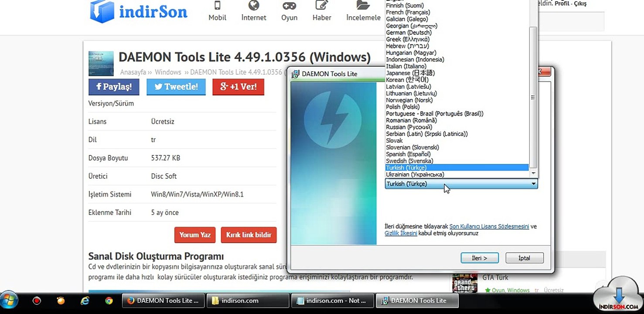Click the Tweetle! button

pos(176,87)
